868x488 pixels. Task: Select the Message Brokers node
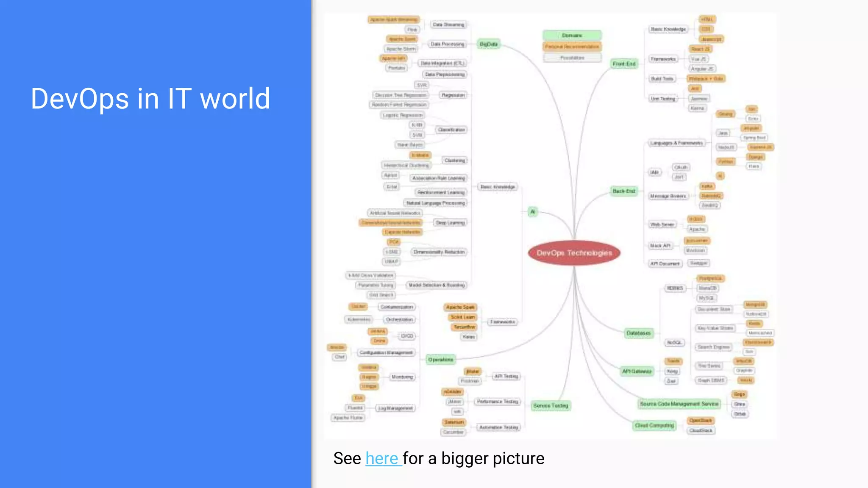point(668,196)
